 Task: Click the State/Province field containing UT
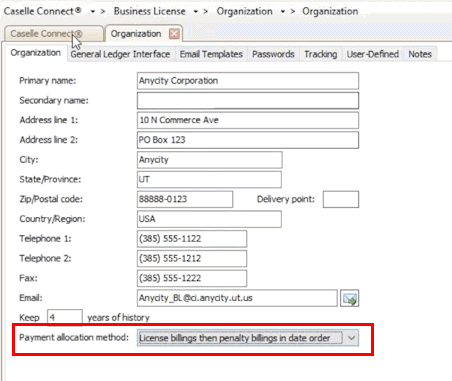[x=209, y=179]
